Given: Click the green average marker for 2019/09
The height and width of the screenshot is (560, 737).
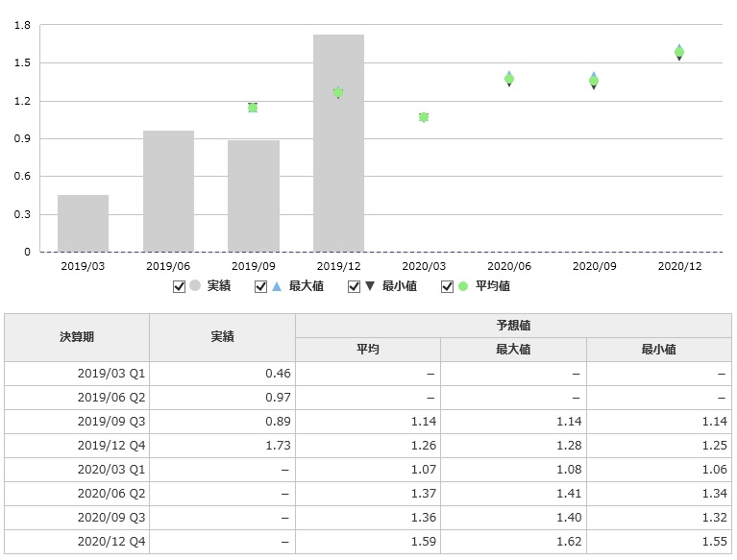Looking at the screenshot, I should (x=253, y=108).
